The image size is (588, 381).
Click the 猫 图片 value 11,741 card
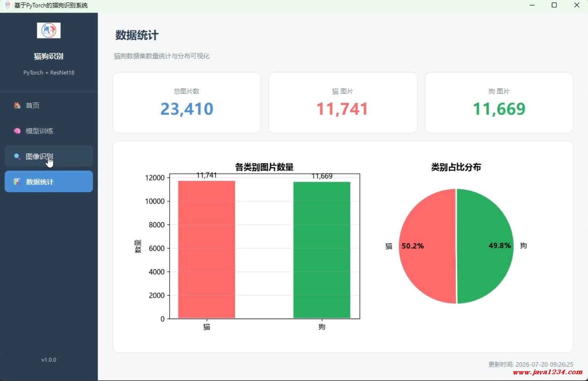(343, 103)
